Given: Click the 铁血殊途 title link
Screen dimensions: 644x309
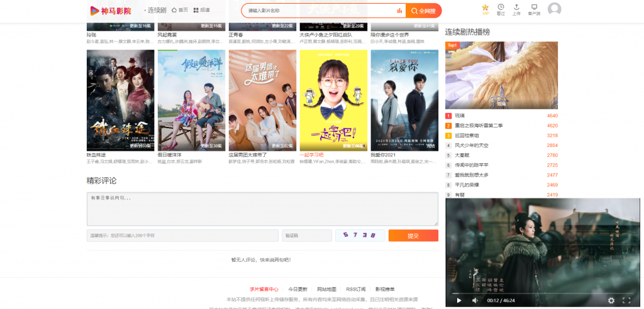Looking at the screenshot, I should (96, 155).
